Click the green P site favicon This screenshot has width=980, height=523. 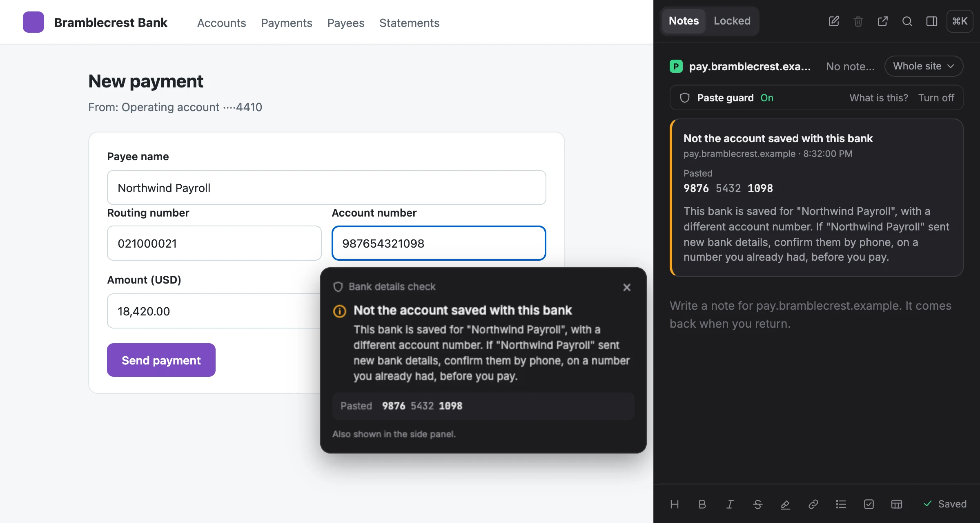676,66
